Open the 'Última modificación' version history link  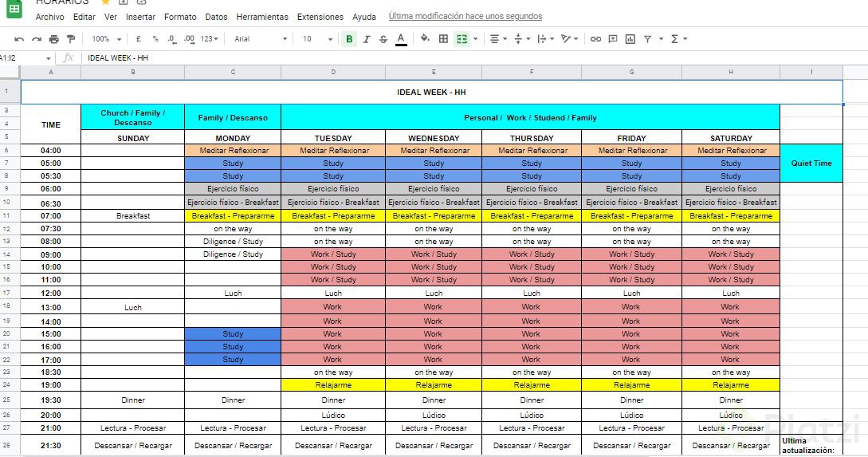click(x=465, y=16)
